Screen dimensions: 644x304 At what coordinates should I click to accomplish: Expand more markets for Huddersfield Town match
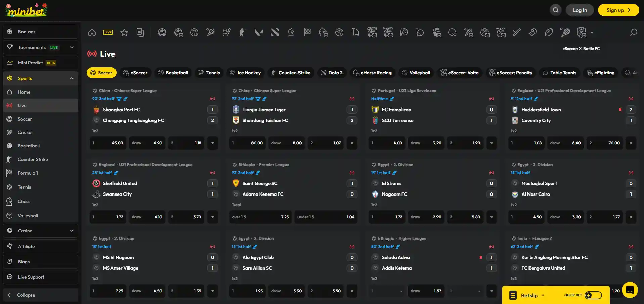tap(631, 143)
